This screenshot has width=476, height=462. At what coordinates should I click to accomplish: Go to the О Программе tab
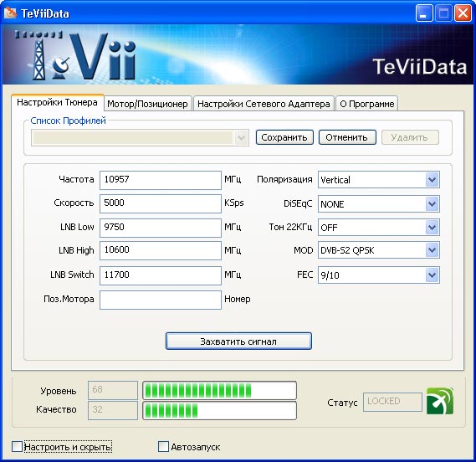pyautogui.click(x=367, y=104)
